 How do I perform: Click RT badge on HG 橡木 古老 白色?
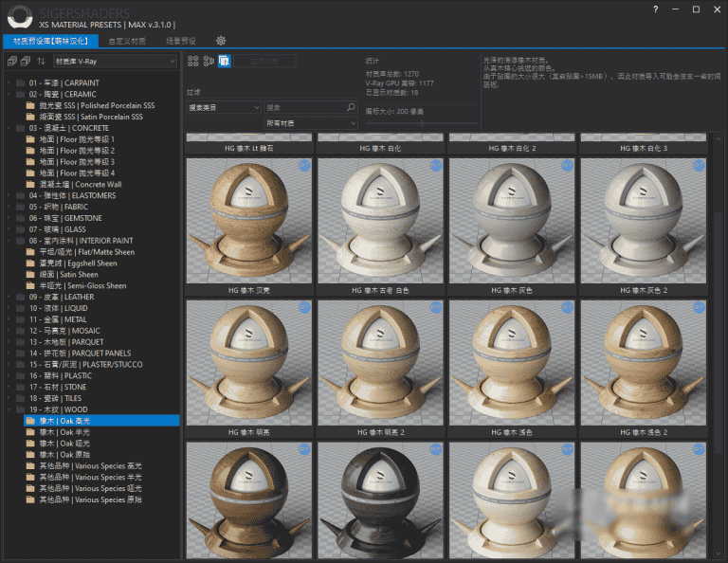[x=436, y=165]
